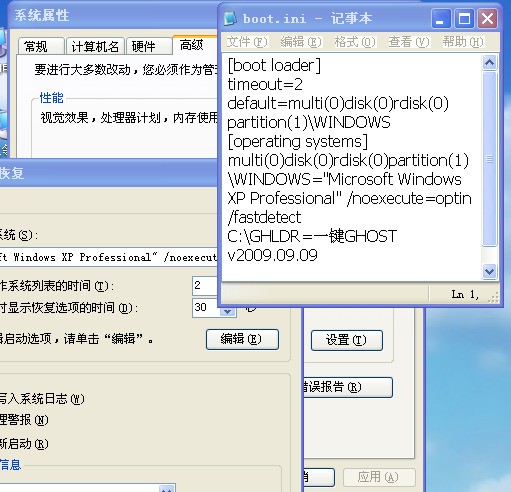Click the 错误报告(R) button
Screen dimensions: 511x492
click(x=348, y=387)
